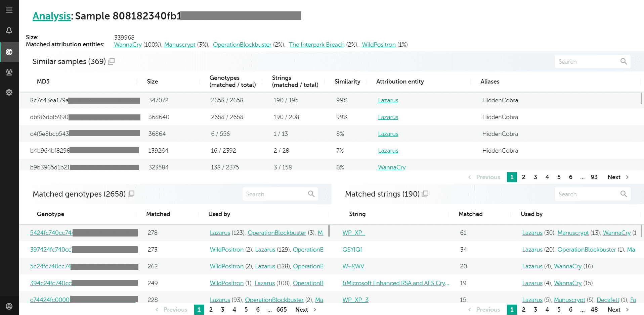Screen dimensions: 644x315
Task: Select the attribution target icon in sidebar
Action: [9, 52]
